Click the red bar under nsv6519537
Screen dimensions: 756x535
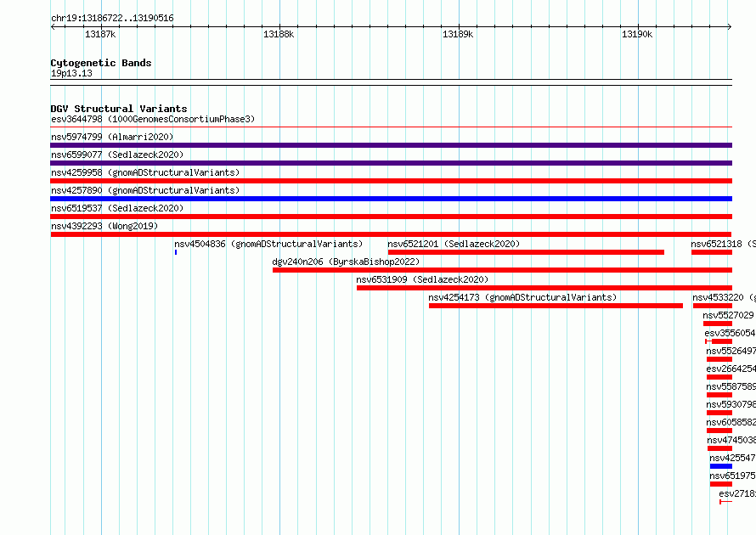(391, 217)
